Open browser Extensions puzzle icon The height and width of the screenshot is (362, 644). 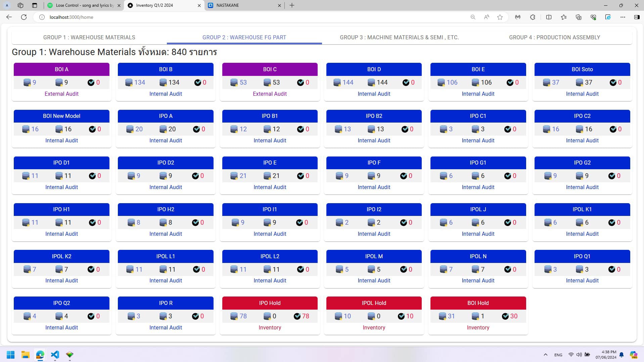click(x=533, y=17)
